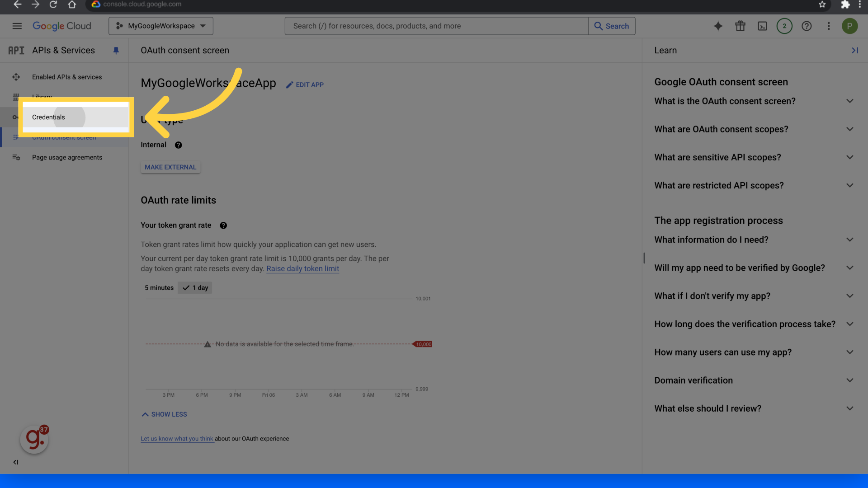Click the 10,000 limit marker on chart
The image size is (868, 488).
pyautogui.click(x=423, y=344)
